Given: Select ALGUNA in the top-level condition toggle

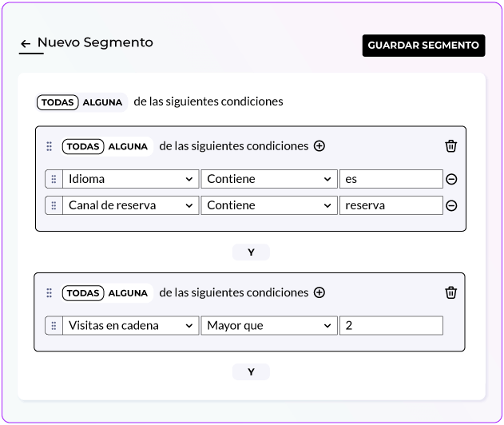Looking at the screenshot, I should click(x=103, y=102).
